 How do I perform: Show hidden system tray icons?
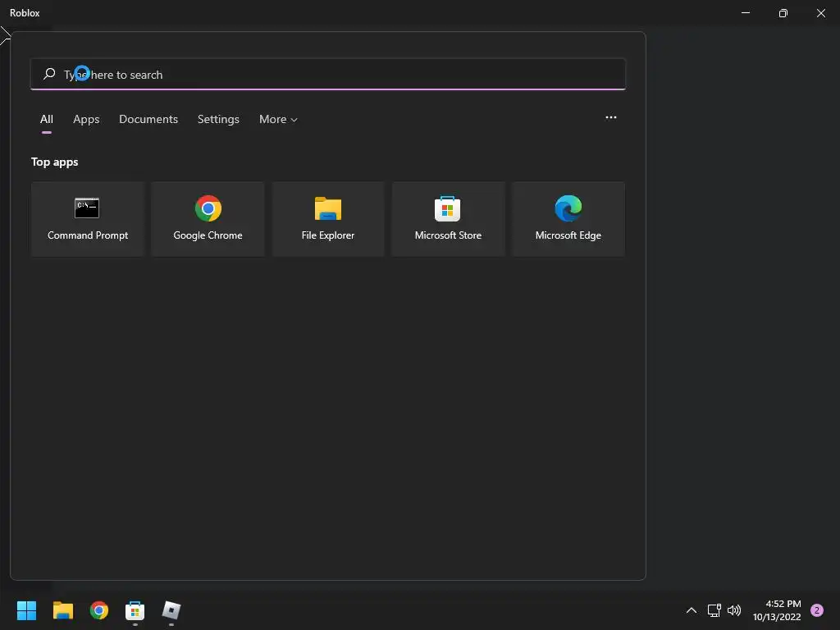click(x=691, y=610)
